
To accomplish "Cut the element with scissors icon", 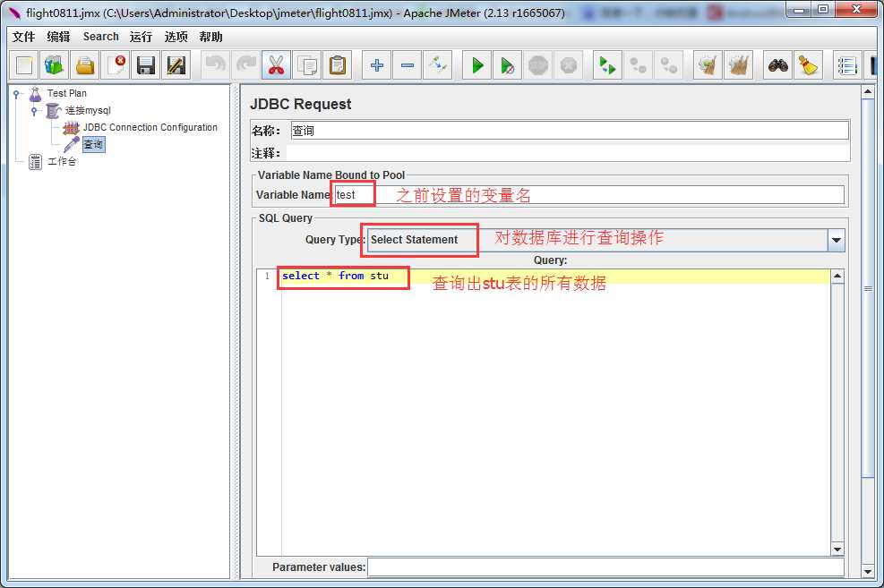I will pos(276,66).
